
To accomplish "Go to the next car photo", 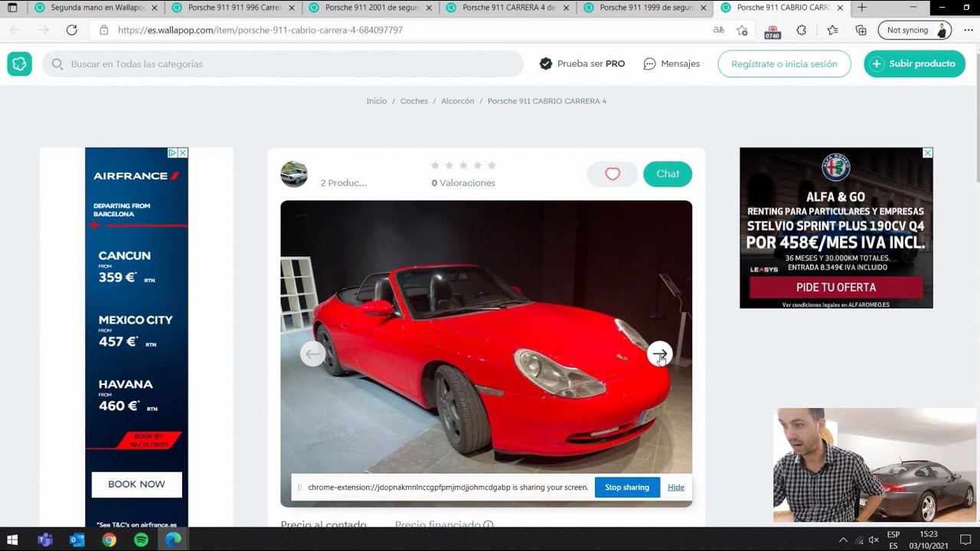I will (x=660, y=354).
